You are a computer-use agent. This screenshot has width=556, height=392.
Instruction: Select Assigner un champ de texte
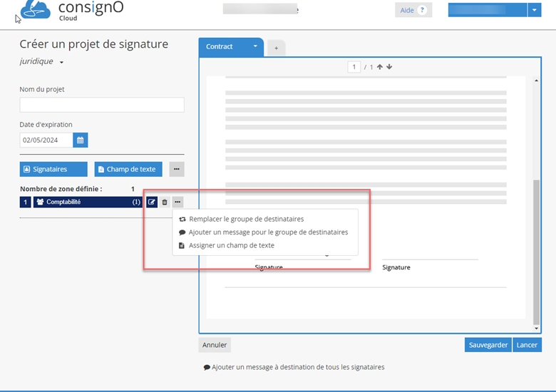231,245
